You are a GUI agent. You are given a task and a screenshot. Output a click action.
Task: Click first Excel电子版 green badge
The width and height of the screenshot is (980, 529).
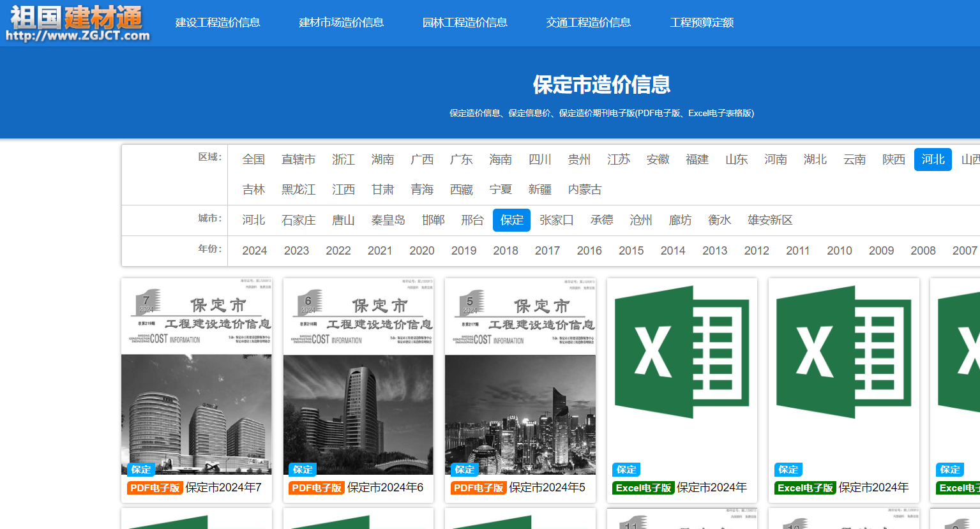pos(644,488)
